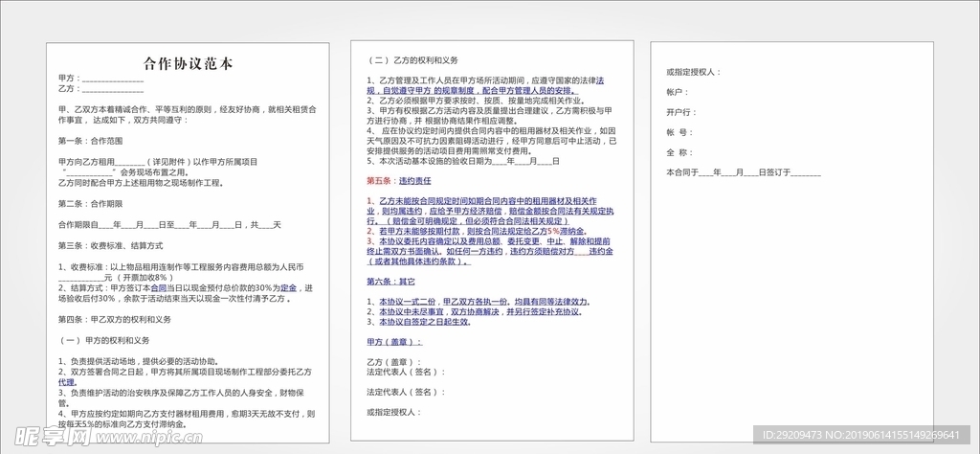The image size is (980, 454).
Task: Select the heading 第一条：合作范围
Action: pos(91,141)
